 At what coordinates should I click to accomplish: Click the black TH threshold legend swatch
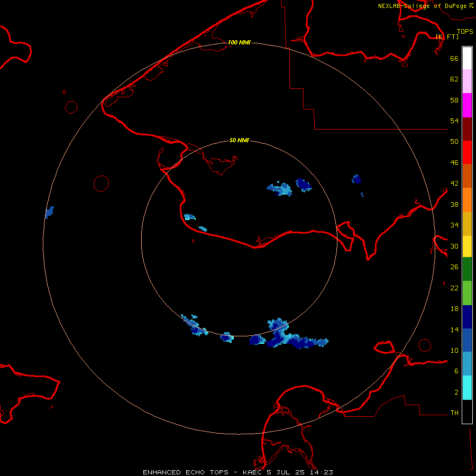click(467, 411)
